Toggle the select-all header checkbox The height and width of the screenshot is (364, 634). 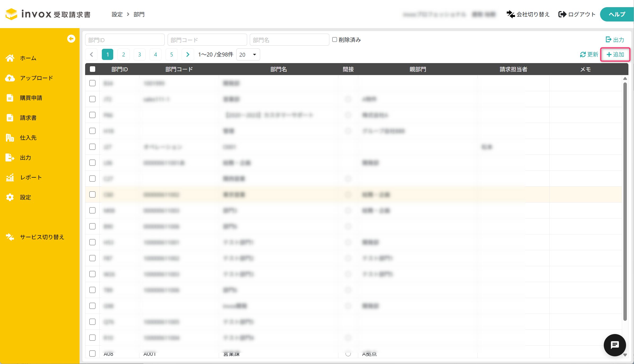pyautogui.click(x=93, y=69)
